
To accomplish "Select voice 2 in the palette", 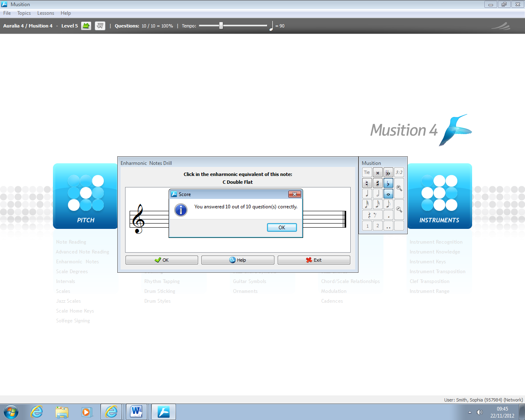I will (378, 226).
